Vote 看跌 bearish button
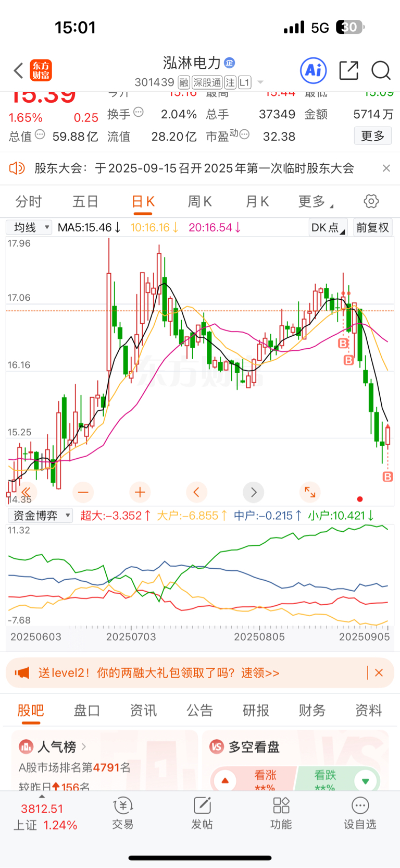The height and width of the screenshot is (868, 400). 339,779
